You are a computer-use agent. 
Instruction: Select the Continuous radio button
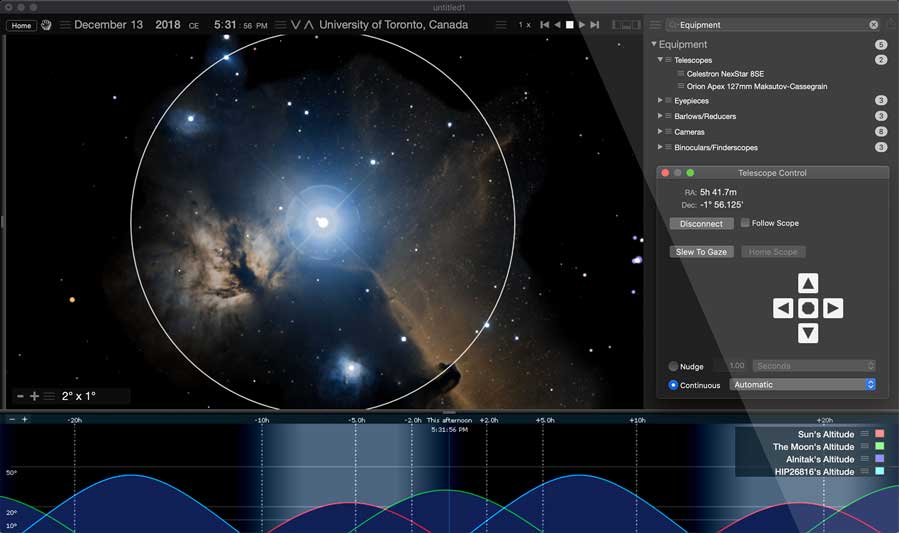pyautogui.click(x=673, y=384)
